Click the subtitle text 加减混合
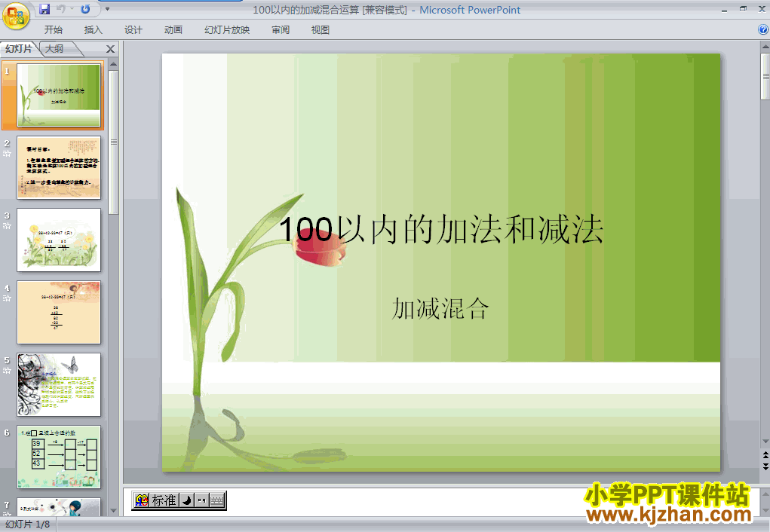This screenshot has height=532, width=770. point(440,309)
